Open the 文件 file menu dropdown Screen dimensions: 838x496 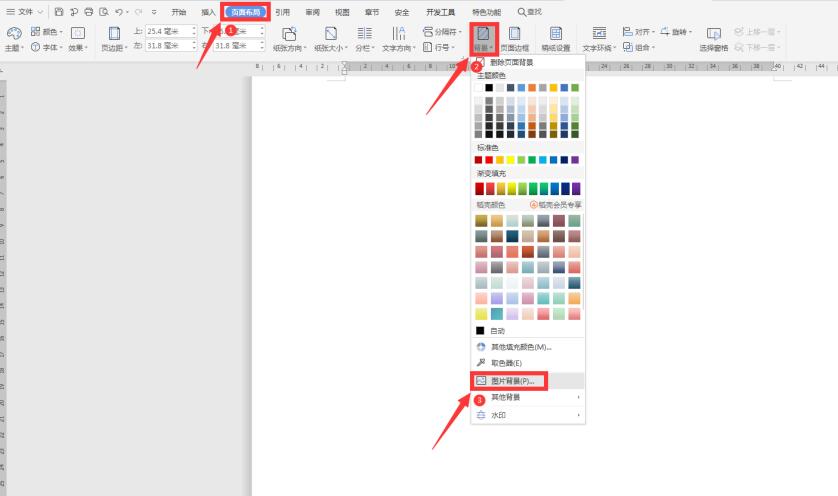click(x=25, y=12)
